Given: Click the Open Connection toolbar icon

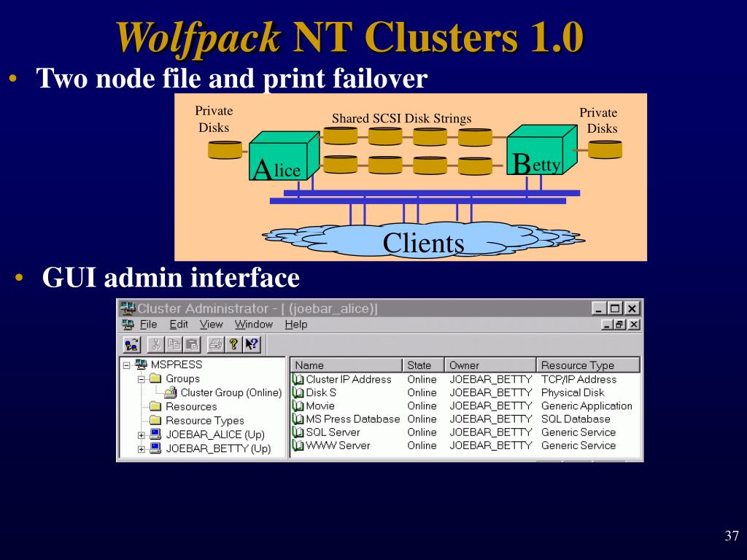Looking at the screenshot, I should click(x=131, y=344).
